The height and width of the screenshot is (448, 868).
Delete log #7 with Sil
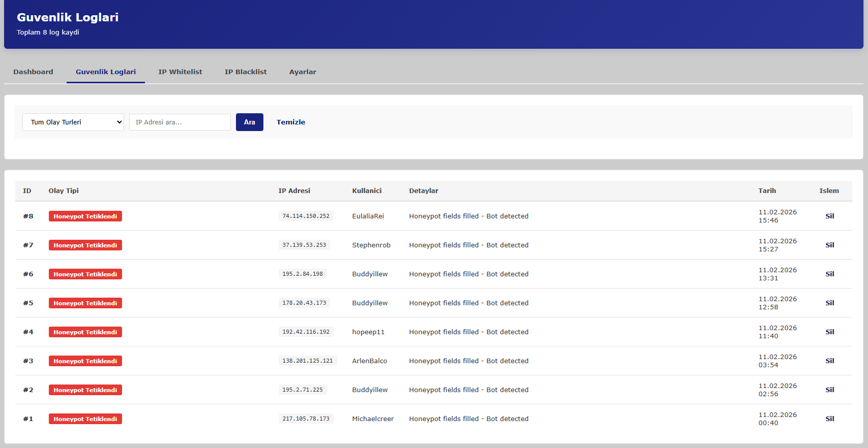click(829, 245)
